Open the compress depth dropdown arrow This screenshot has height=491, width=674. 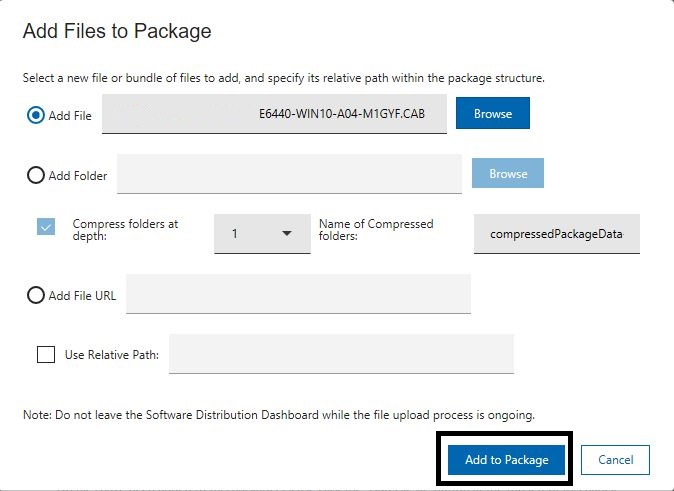coord(287,233)
